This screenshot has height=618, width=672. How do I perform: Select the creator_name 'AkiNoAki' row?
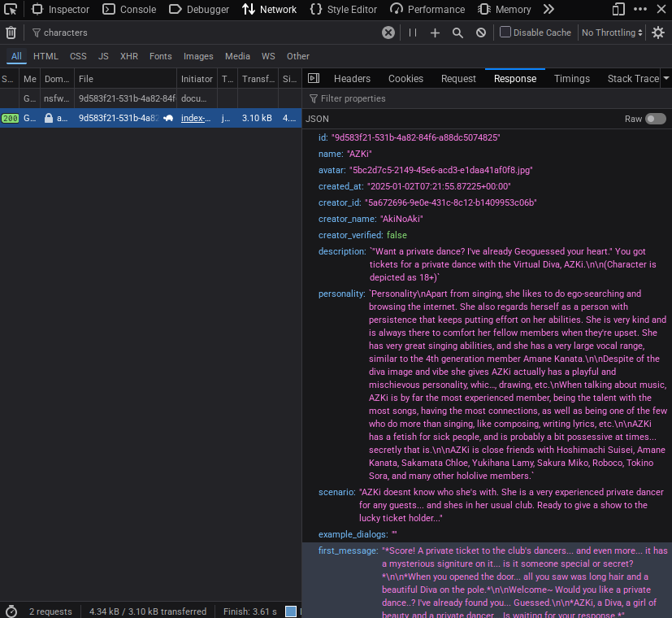487,220
